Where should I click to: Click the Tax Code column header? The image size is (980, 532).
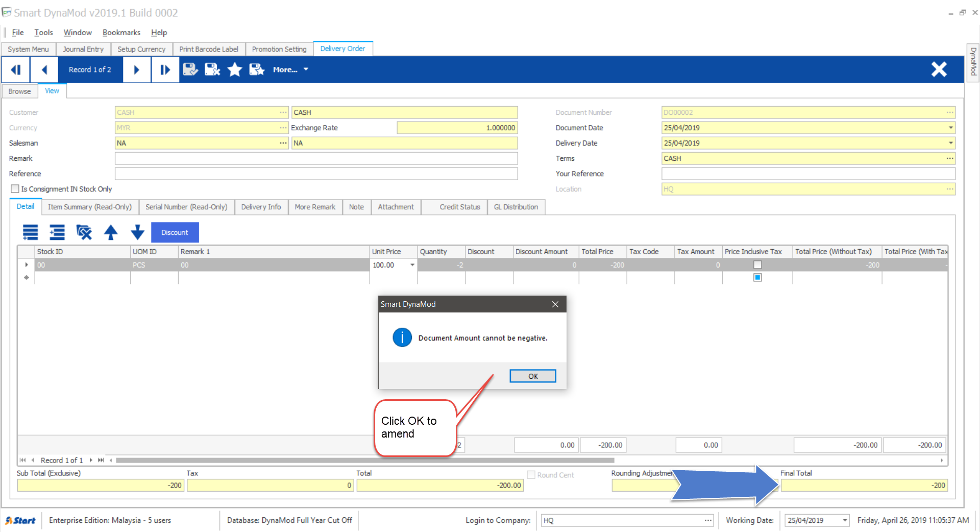tap(651, 252)
